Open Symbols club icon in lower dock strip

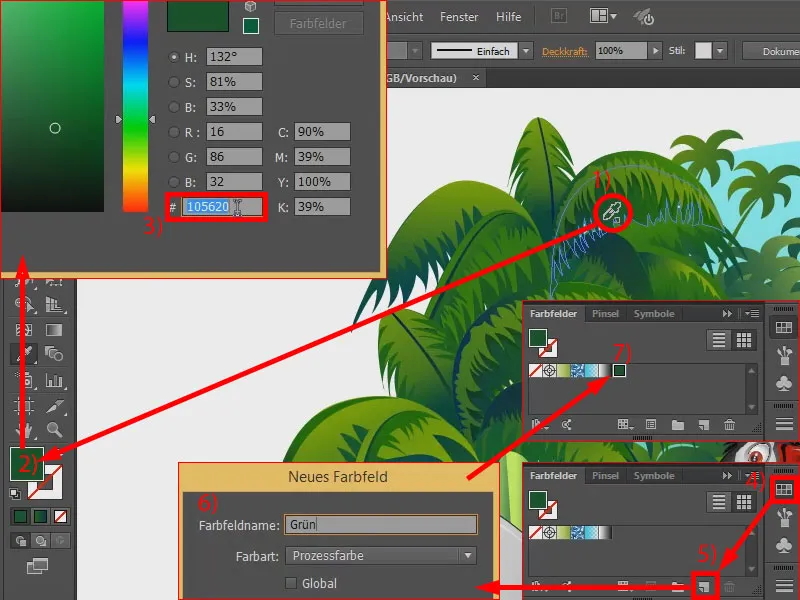coord(784,546)
